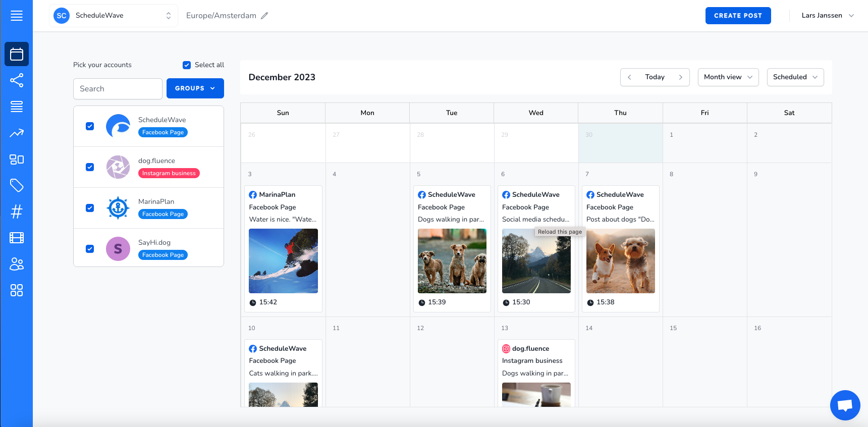This screenshot has height=427, width=868.
Task: Uncheck the MarinaPlan account checkbox
Action: coord(90,208)
